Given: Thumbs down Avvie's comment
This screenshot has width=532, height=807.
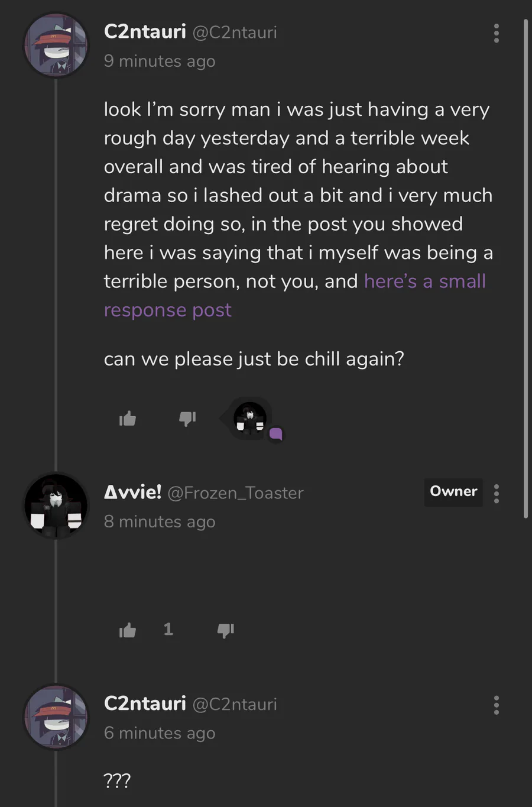Looking at the screenshot, I should click(226, 630).
